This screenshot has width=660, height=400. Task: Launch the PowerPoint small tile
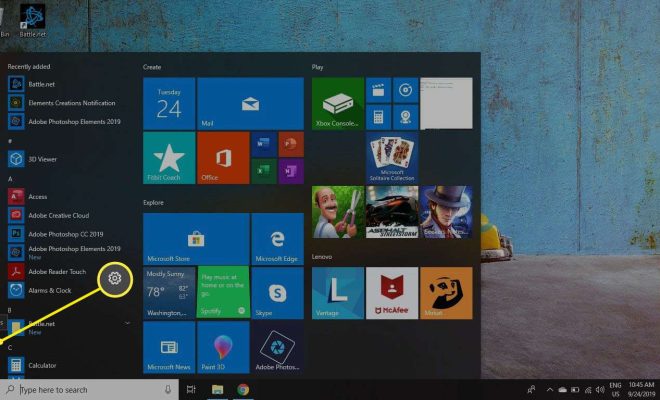click(291, 144)
